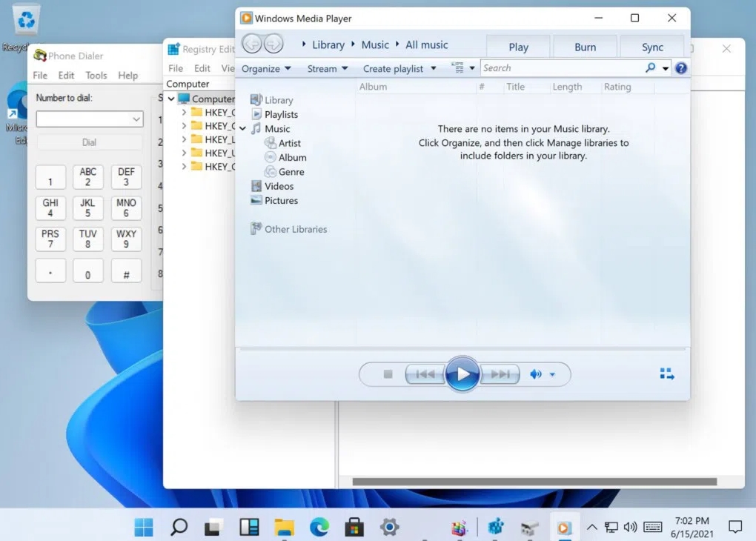
Task: Open the view options icon
Action: click(458, 68)
